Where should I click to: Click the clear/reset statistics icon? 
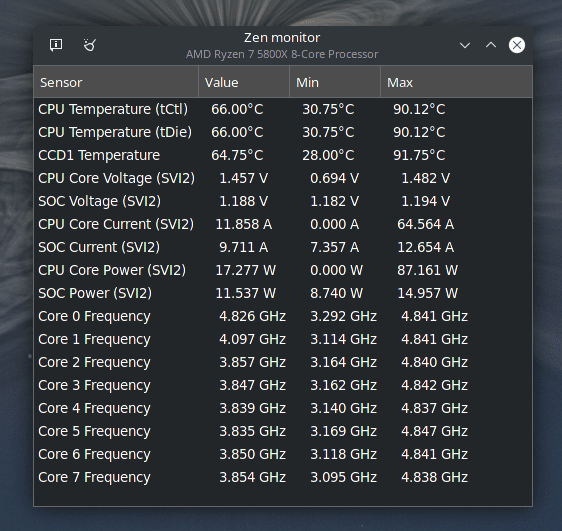(89, 45)
